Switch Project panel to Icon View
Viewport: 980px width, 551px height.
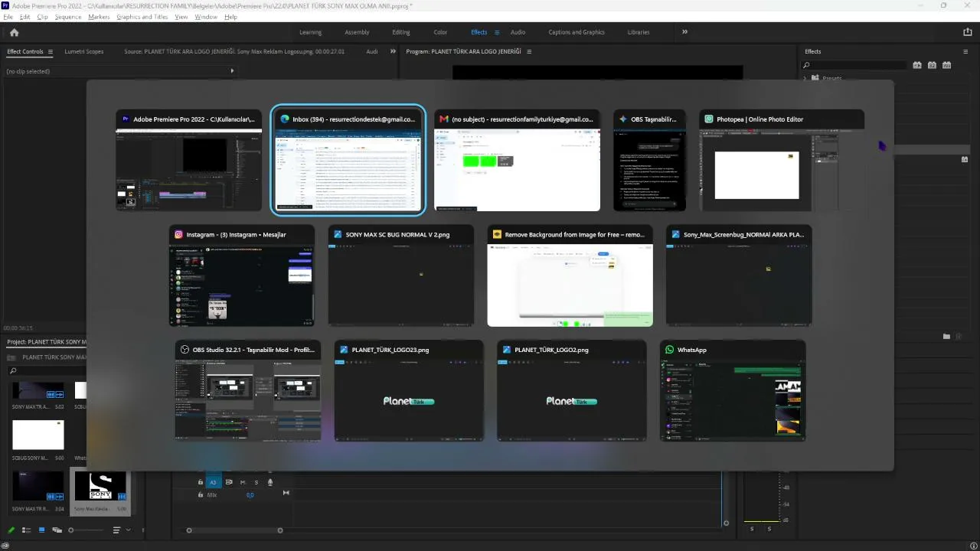tap(41, 530)
